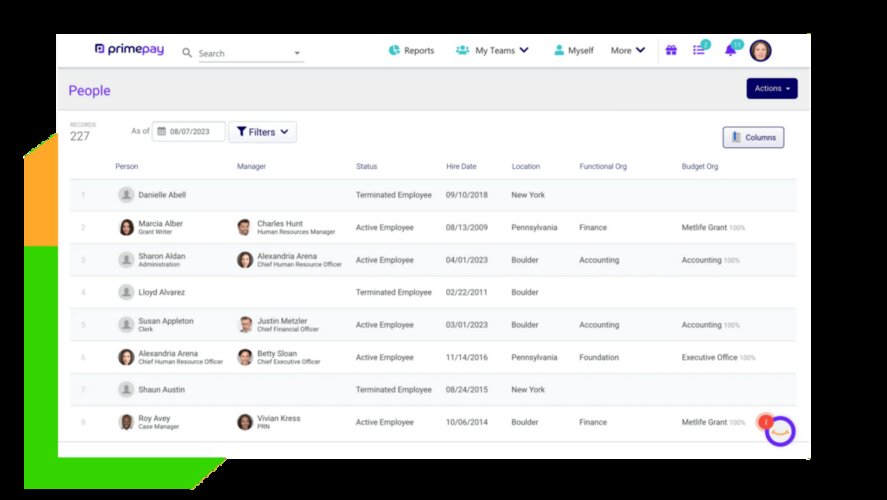Open the Filters dropdown
This screenshot has height=500, width=887.
point(263,132)
